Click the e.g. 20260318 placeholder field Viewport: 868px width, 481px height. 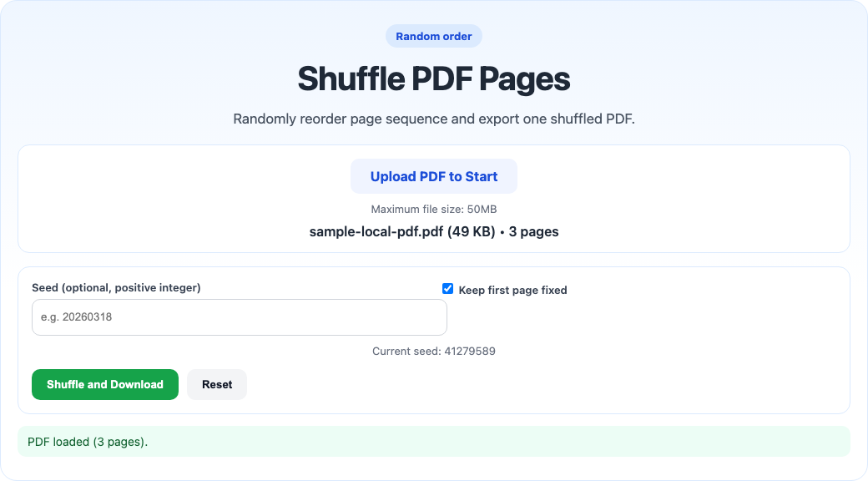239,317
